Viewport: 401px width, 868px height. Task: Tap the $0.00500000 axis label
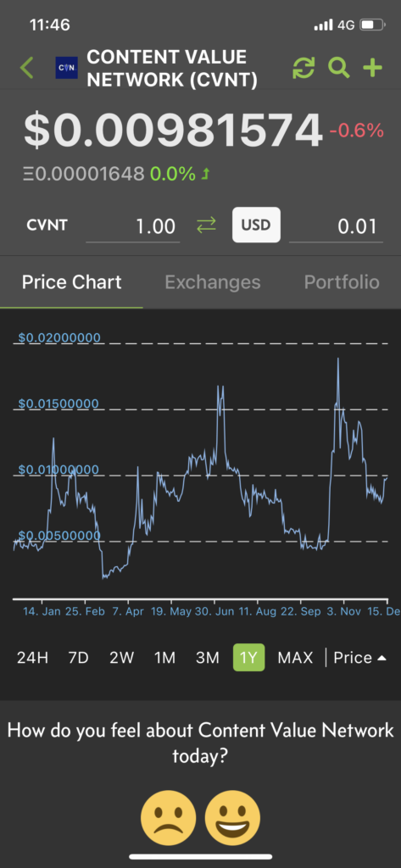coord(59,536)
